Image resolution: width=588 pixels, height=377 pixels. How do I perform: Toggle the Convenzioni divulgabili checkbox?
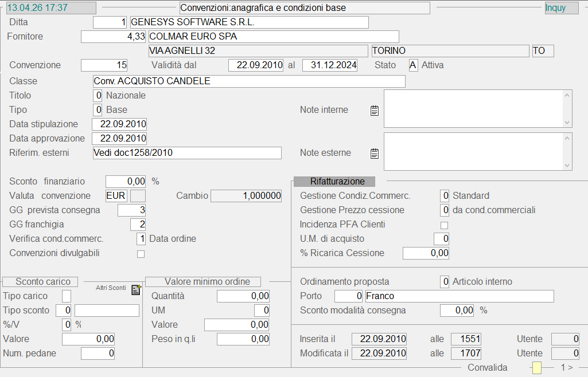pyautogui.click(x=141, y=254)
